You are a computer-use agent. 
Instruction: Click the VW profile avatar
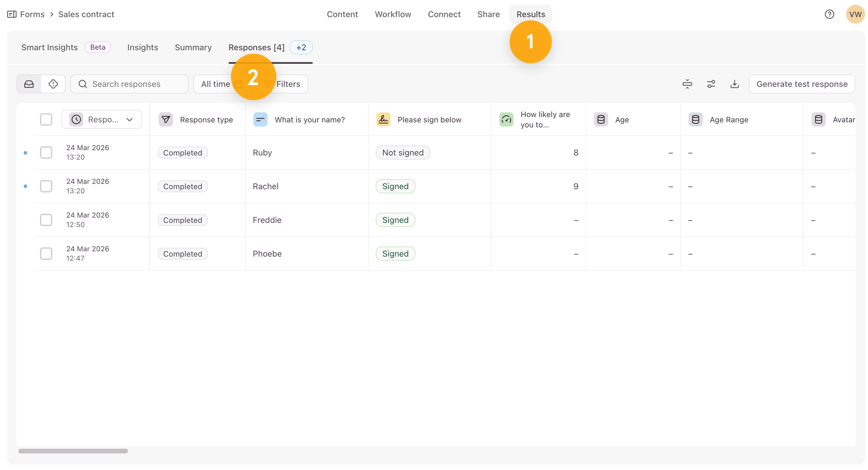pyautogui.click(x=855, y=14)
